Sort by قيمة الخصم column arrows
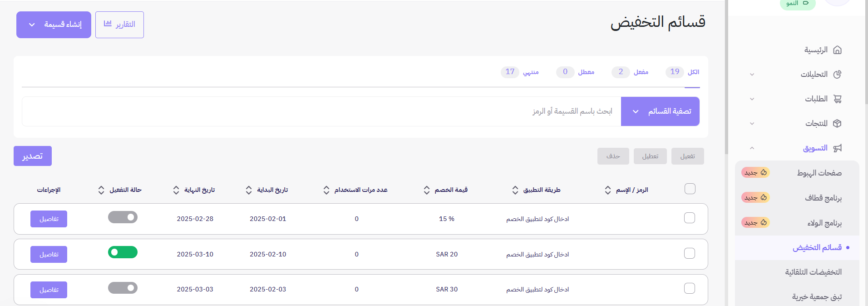 (427, 190)
